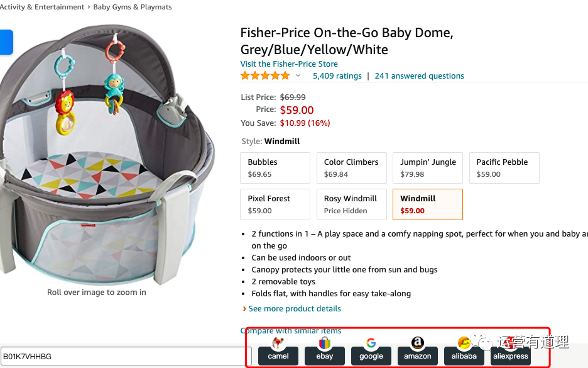Screen dimensions: 588x368
Task: Click the camel price tracker icon
Action: click(x=278, y=350)
